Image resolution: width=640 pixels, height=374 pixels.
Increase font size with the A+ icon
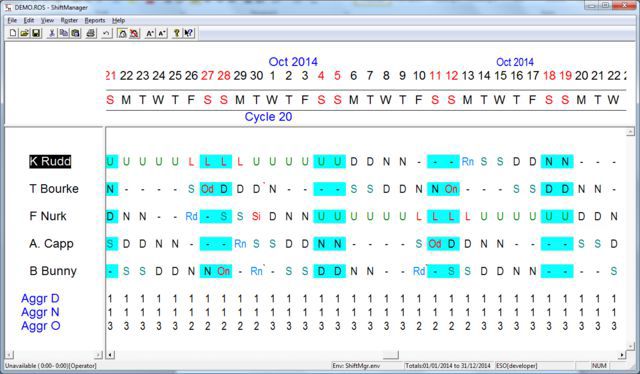pos(150,33)
